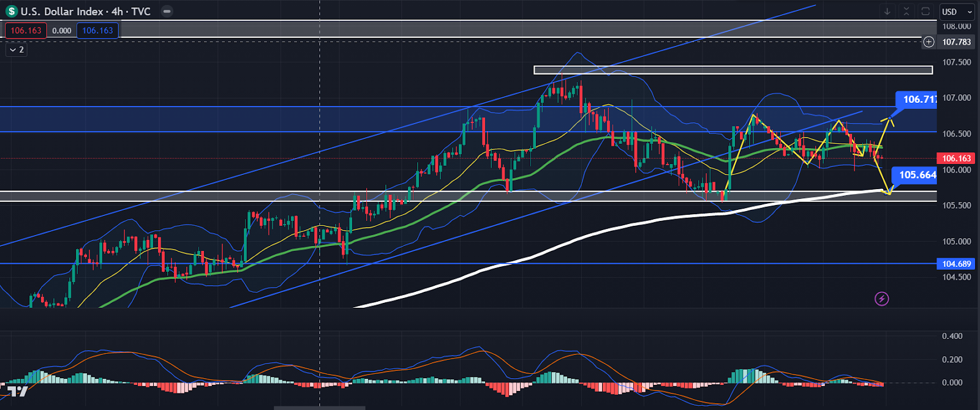Click the 107.783 crosshair price label

point(956,42)
